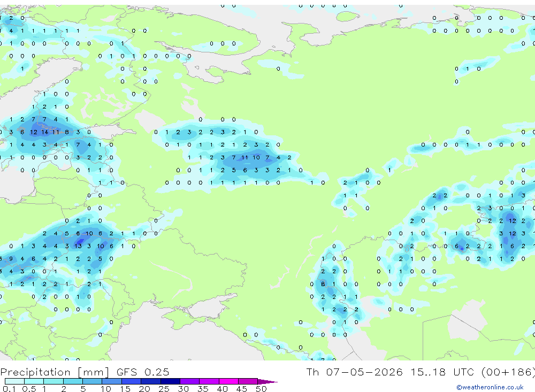The width and height of the screenshot is (535, 392).
Task: Click the 'Precipitation [mm]' title text
Action: pos(55,372)
